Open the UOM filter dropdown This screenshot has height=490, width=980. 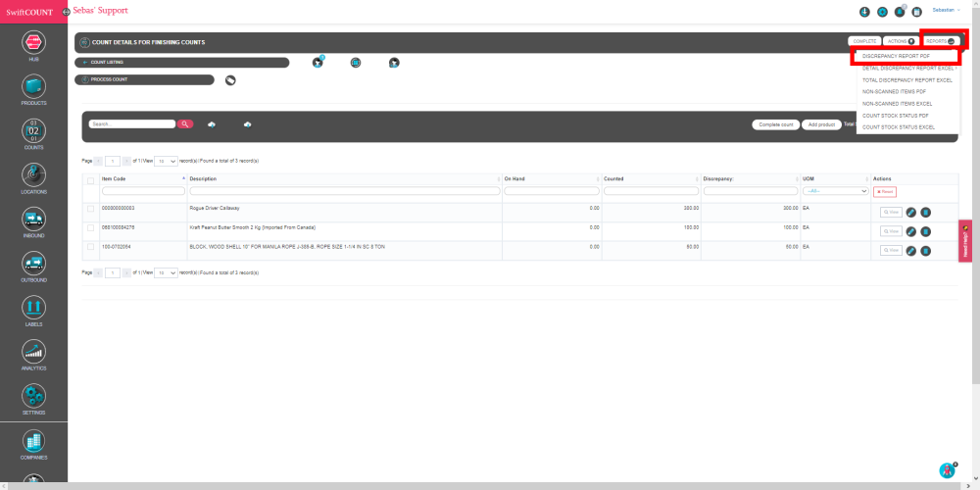[836, 191]
